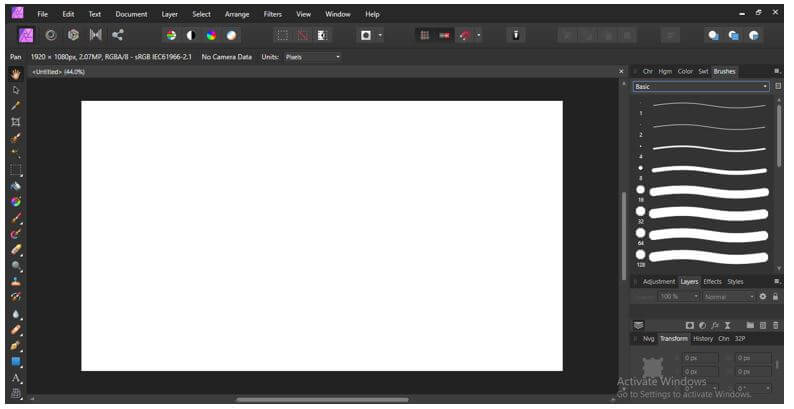Switch to the Photo Persona
794x409 pixels.
point(26,35)
